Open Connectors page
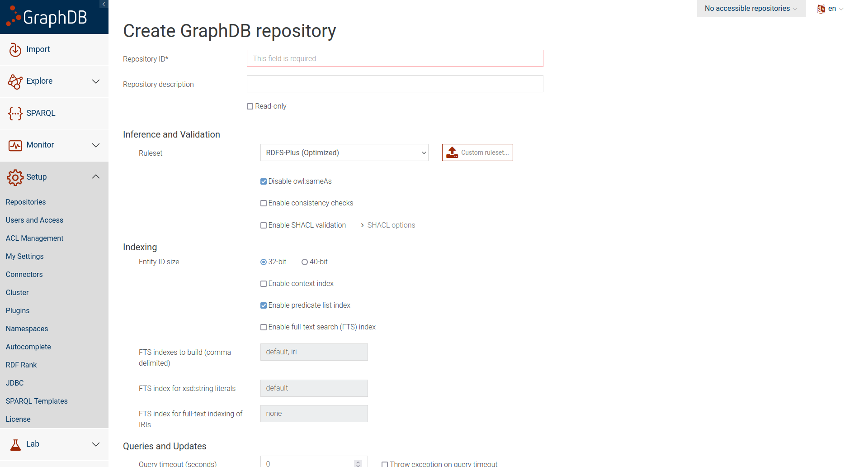 24,275
